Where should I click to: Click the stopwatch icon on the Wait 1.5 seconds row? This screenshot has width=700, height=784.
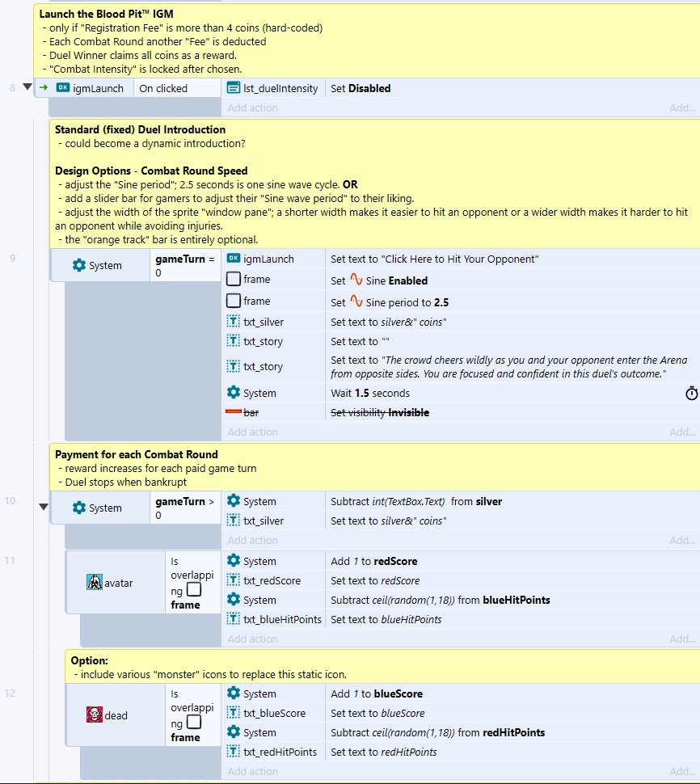(x=691, y=394)
